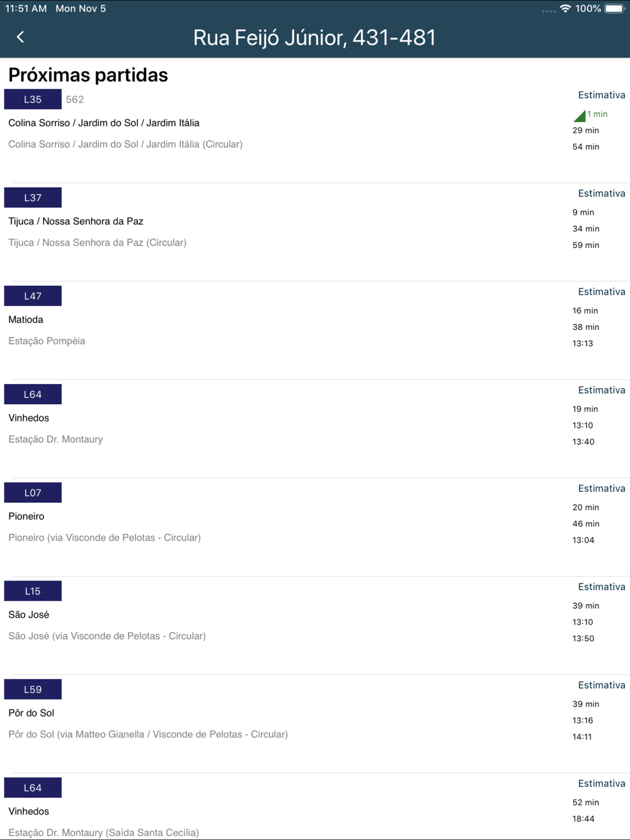Image resolution: width=630 pixels, height=840 pixels.
Task: Tap the back arrow in header
Action: pos(20,37)
